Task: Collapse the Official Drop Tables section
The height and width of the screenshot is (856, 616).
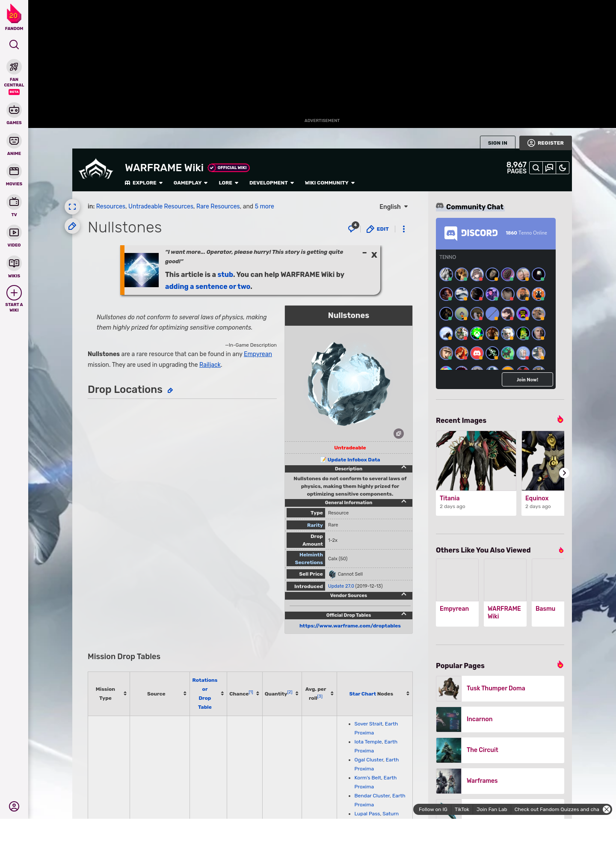Action: [x=404, y=615]
